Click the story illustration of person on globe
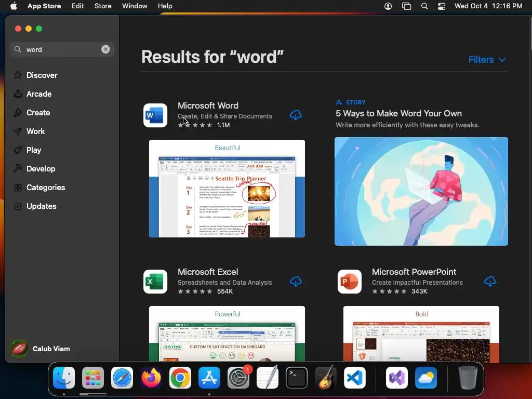This screenshot has height=399, width=532. click(x=421, y=191)
